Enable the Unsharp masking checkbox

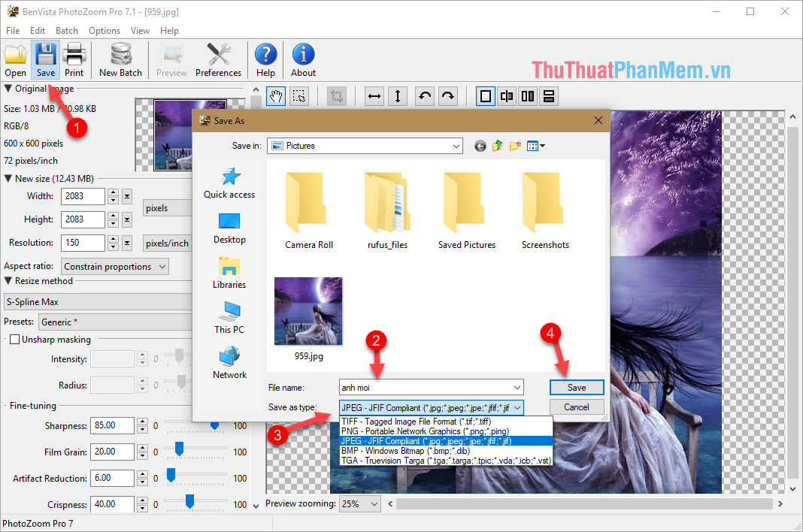(x=13, y=339)
